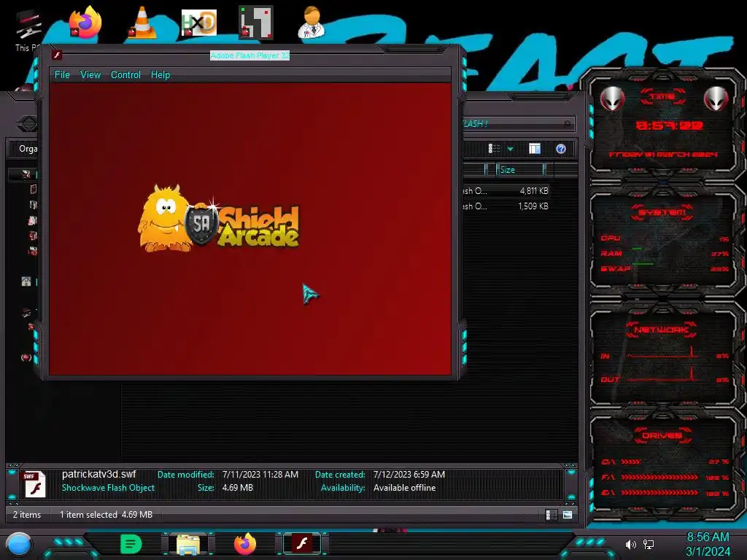Click the volume speaker tray icon
Viewport: 747px width, 560px height.
630,544
